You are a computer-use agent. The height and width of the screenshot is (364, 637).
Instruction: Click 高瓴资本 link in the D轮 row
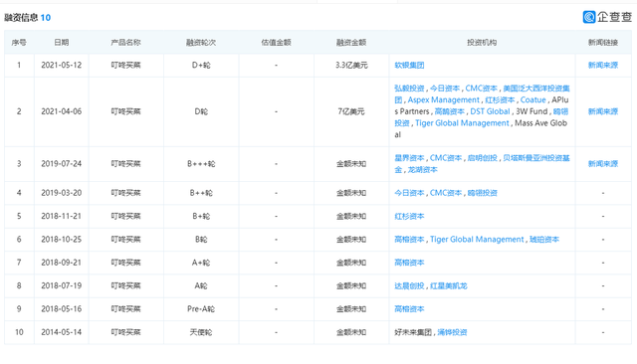(x=449, y=111)
